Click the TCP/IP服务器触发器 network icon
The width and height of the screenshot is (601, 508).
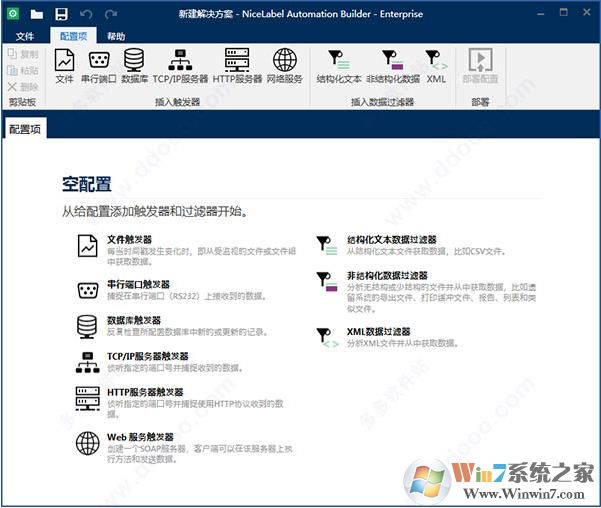pyautogui.click(x=88, y=362)
